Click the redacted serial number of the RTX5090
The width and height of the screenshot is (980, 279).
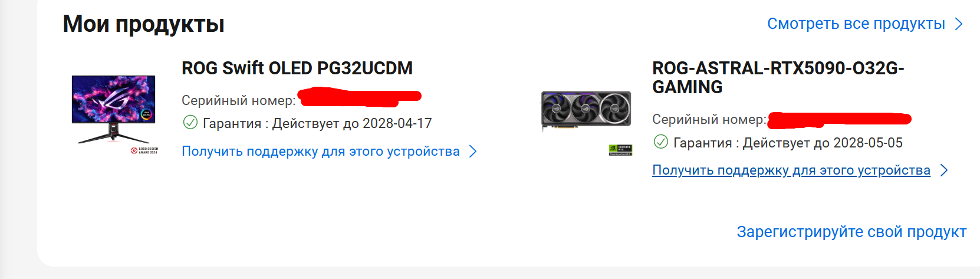click(840, 119)
